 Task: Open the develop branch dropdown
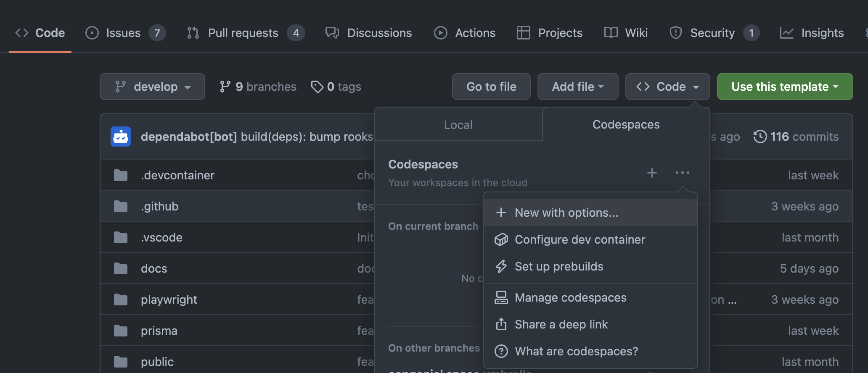click(x=152, y=87)
